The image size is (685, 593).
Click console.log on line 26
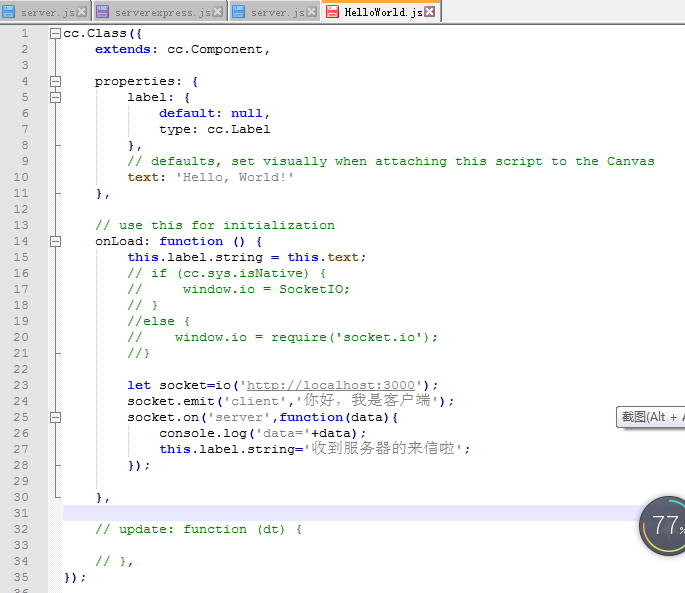tap(203, 433)
